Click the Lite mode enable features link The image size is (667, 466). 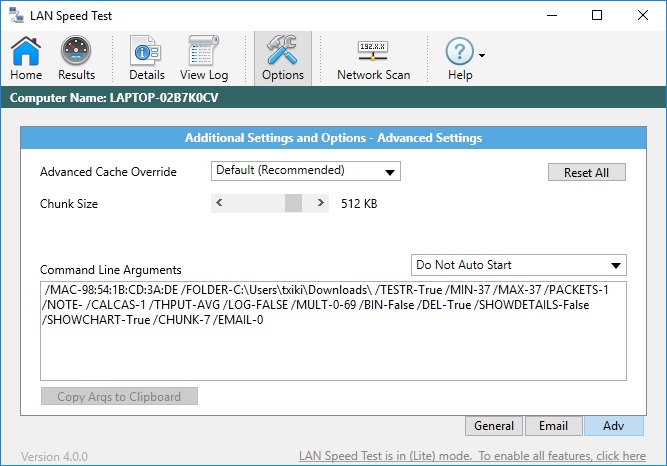[x=472, y=456]
